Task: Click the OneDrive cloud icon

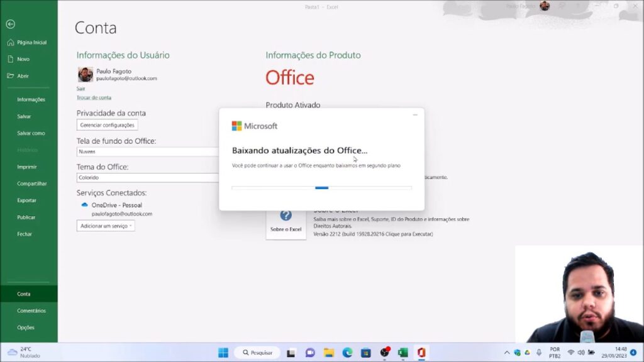Action: tap(85, 205)
